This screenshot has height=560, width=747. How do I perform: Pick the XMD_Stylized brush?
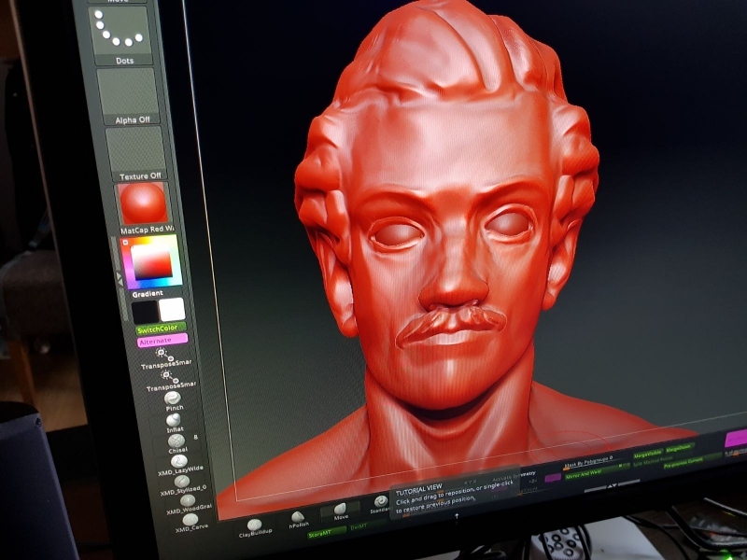182,482
